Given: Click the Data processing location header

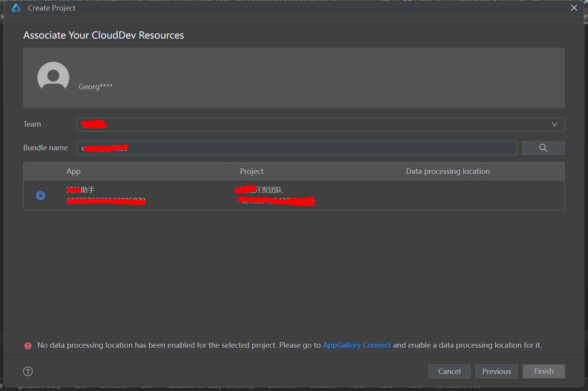Looking at the screenshot, I should (x=448, y=172).
